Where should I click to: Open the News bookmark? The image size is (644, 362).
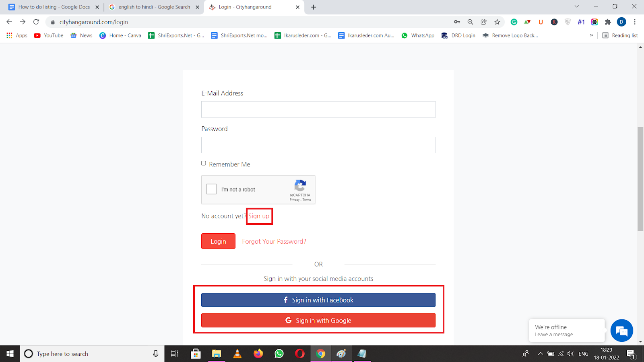pyautogui.click(x=82, y=35)
